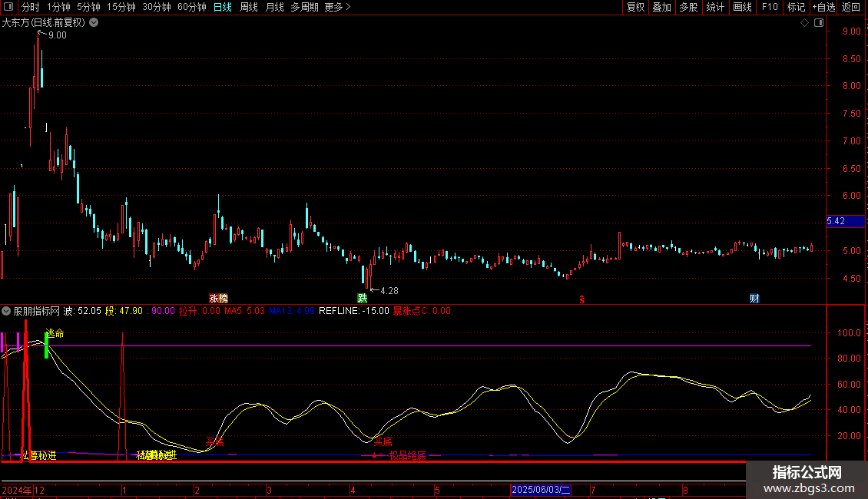The image size is (868, 499).
Task: Select the 1分钟 period
Action: point(58,7)
